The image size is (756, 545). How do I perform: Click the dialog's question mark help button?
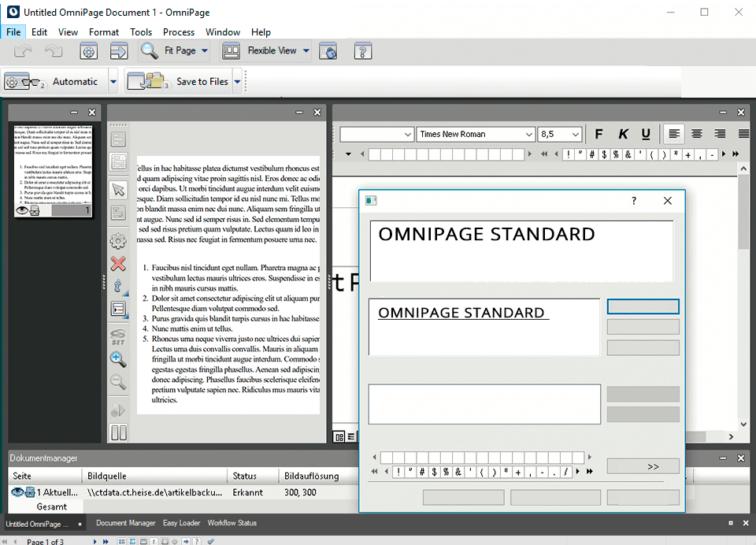pos(634,201)
